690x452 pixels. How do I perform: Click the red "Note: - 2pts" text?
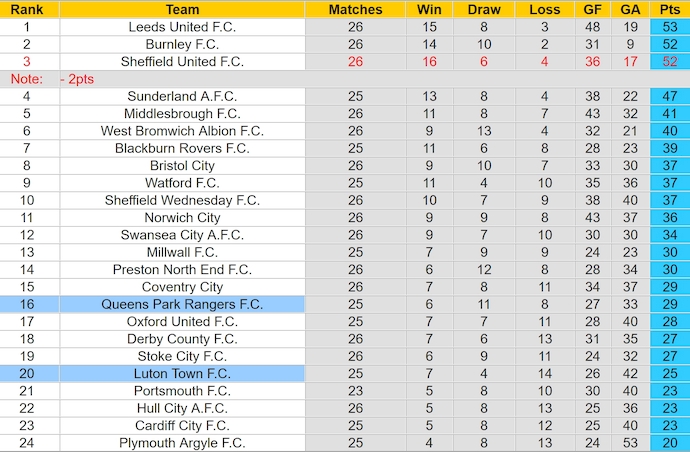pos(51,78)
